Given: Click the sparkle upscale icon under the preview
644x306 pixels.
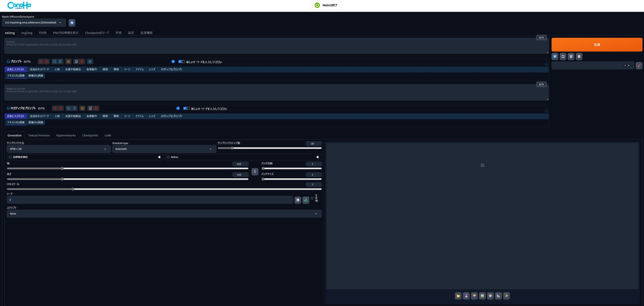Looking at the screenshot, I should tap(506, 296).
